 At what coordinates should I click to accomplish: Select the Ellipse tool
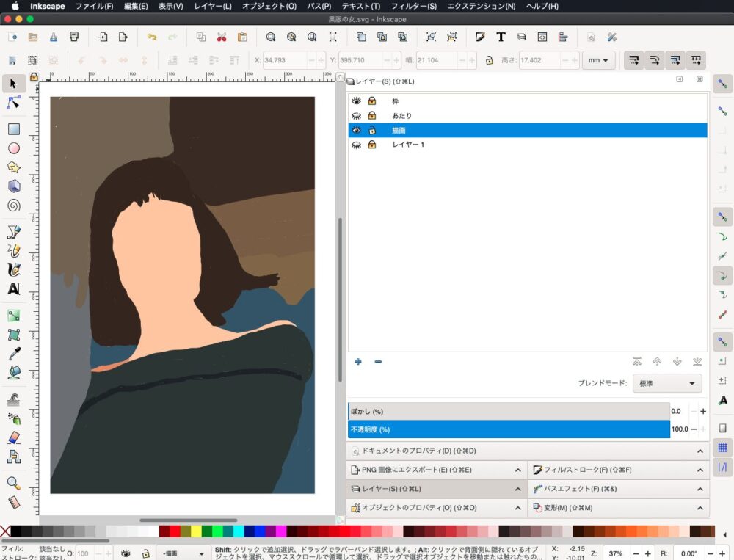[13, 148]
